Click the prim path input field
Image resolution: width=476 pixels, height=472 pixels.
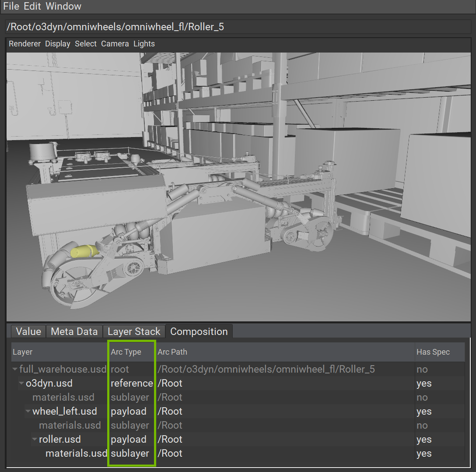238,27
